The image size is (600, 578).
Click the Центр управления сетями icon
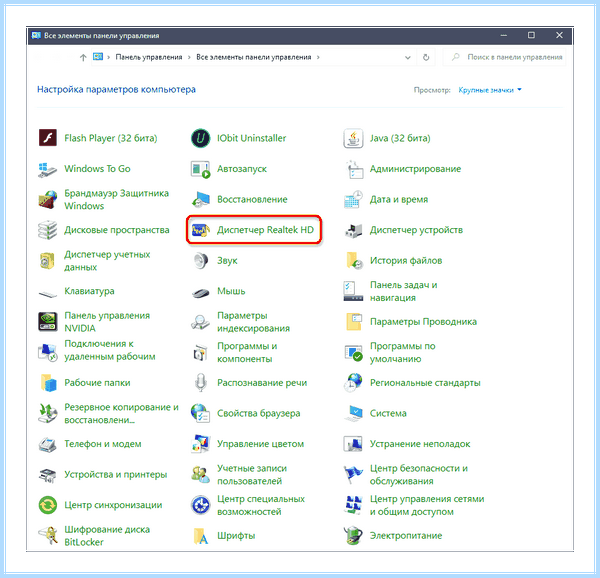(x=353, y=505)
